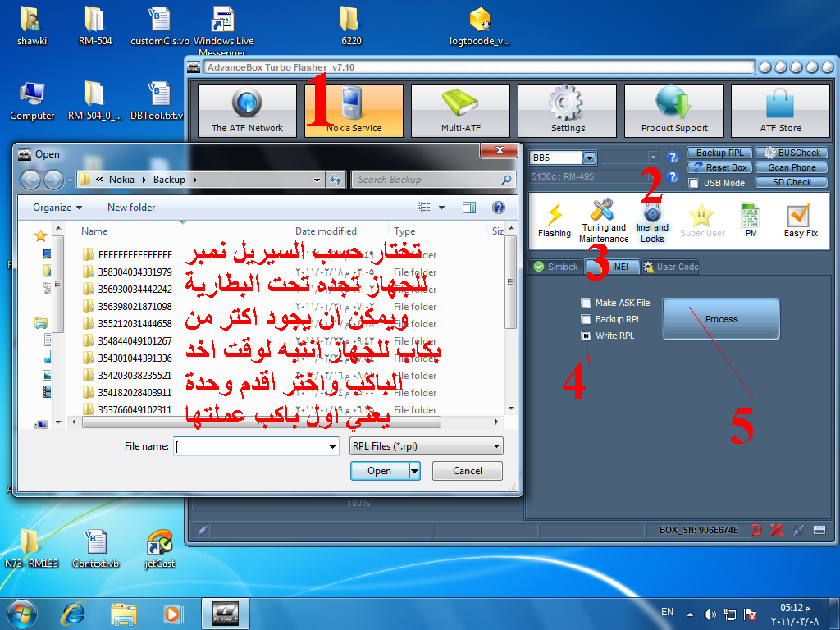Click the Search Backup field
This screenshot has width=840, height=630.
click(433, 180)
